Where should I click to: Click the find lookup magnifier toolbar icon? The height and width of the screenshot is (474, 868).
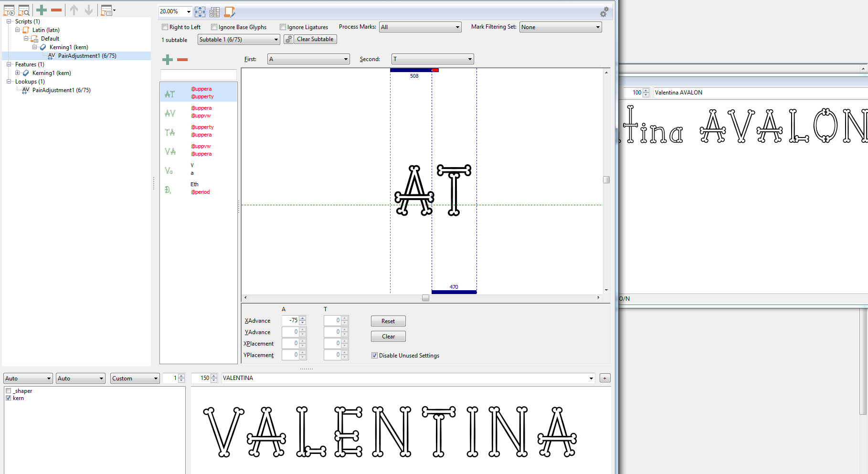[x=24, y=10]
